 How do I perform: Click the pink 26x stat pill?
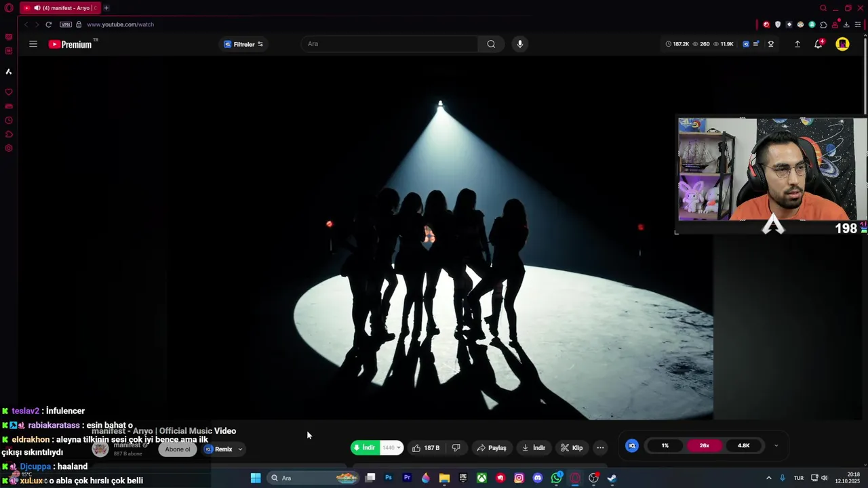point(705,445)
